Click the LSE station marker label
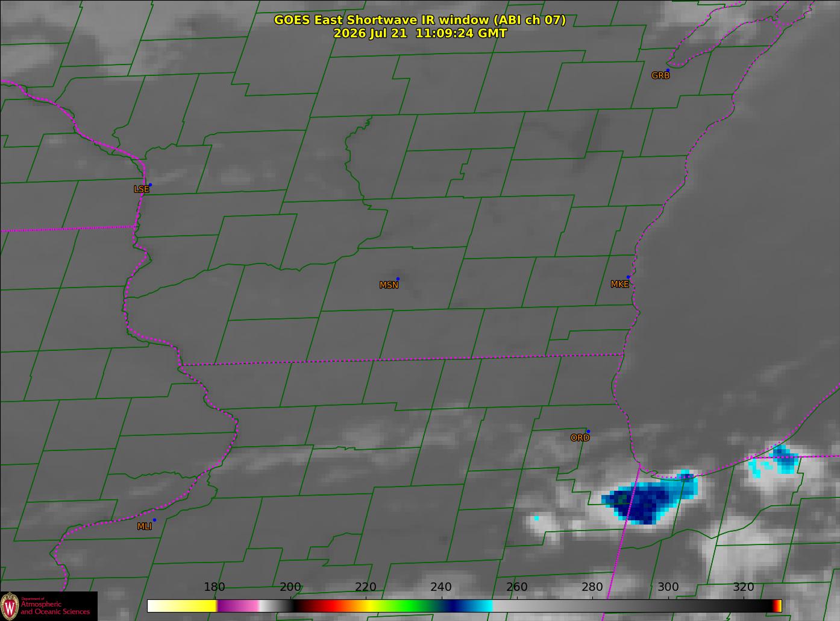 tap(141, 189)
